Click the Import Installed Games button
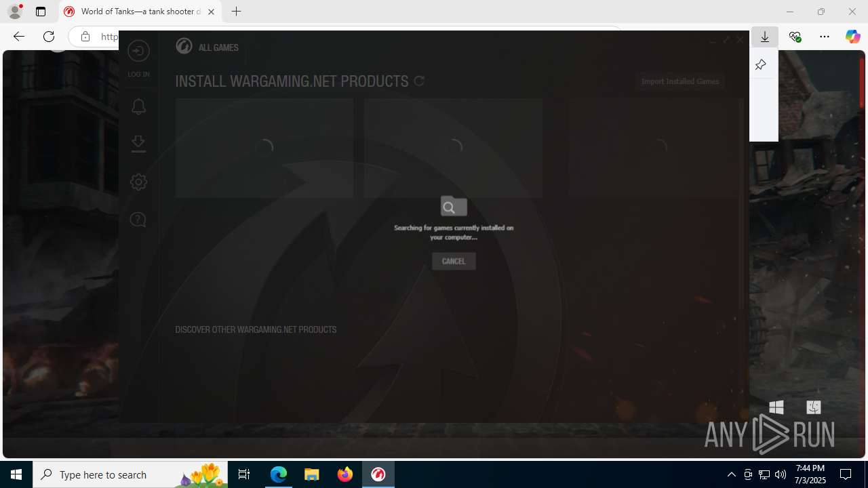The height and width of the screenshot is (488, 868). tap(680, 81)
